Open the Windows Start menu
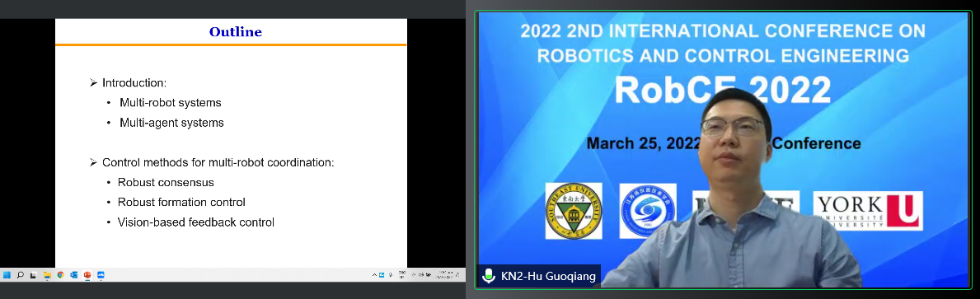Screen dimensions: 980x299 click(x=7, y=274)
